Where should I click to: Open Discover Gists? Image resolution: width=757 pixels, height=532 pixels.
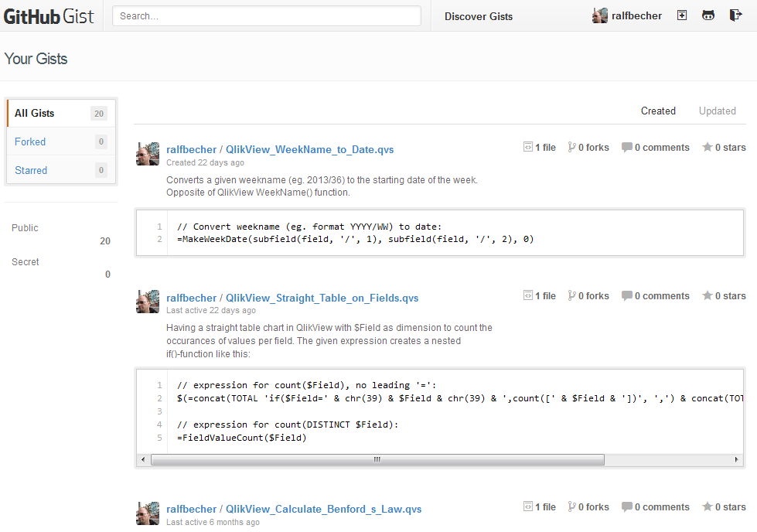pos(478,16)
